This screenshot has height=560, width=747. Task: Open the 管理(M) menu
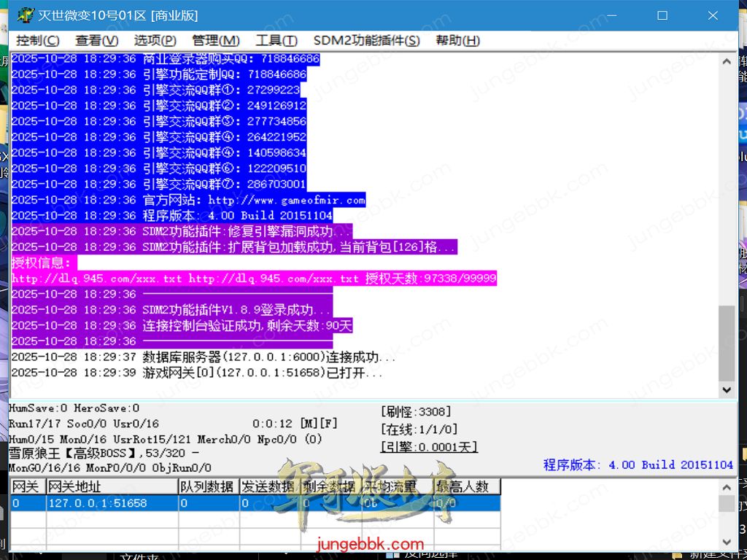pos(216,41)
